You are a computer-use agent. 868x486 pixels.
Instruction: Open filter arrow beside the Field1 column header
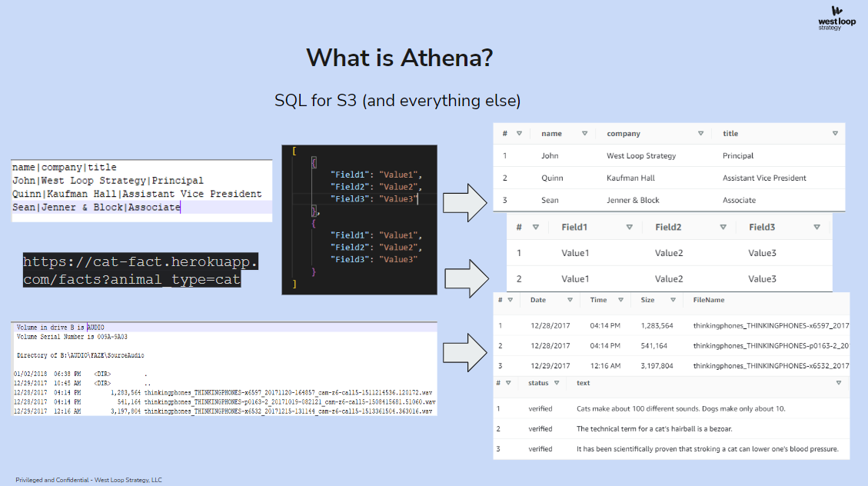pyautogui.click(x=630, y=227)
